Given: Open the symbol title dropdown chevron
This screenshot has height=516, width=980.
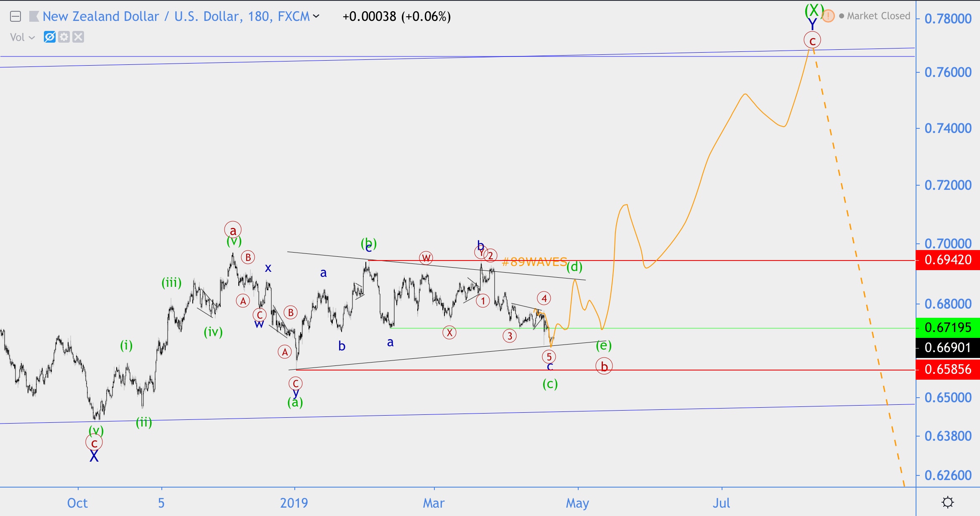Looking at the screenshot, I should pyautogui.click(x=316, y=17).
